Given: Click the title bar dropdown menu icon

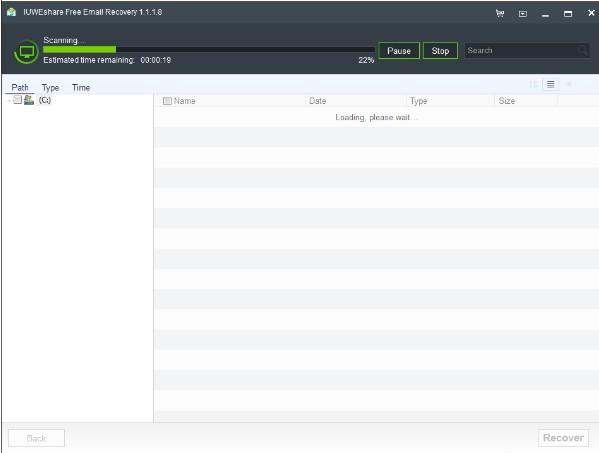Looking at the screenshot, I should [523, 14].
